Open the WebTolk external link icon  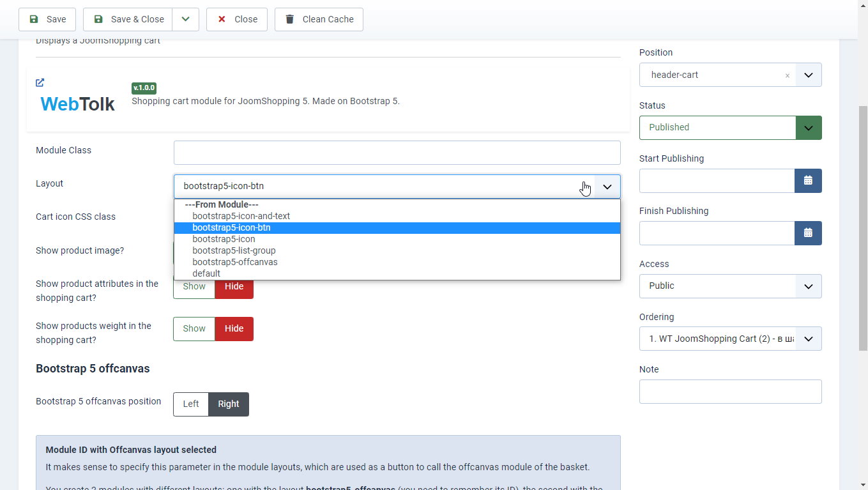(x=40, y=82)
